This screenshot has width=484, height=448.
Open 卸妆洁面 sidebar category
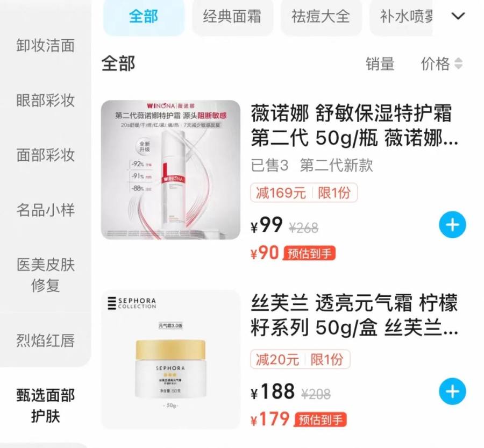pyautogui.click(x=45, y=45)
